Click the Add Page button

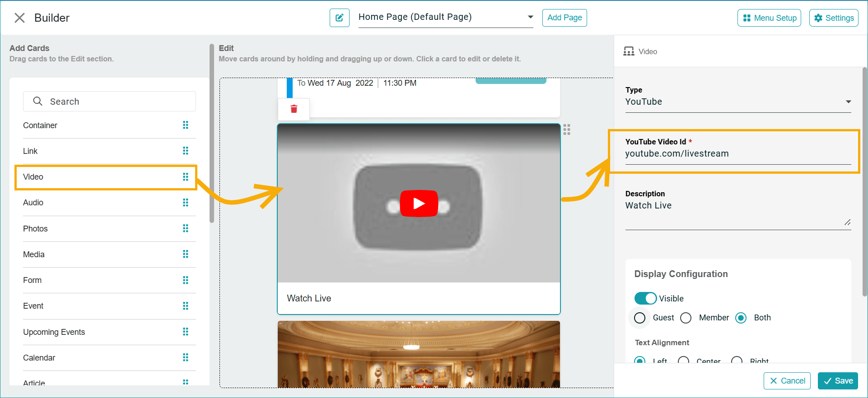click(x=565, y=18)
